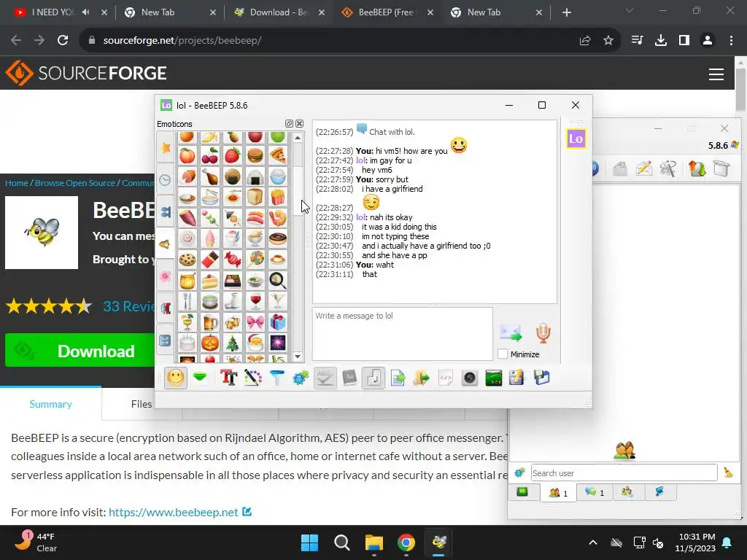Open File Explorer from taskbar
The image size is (747, 560).
[x=374, y=542]
